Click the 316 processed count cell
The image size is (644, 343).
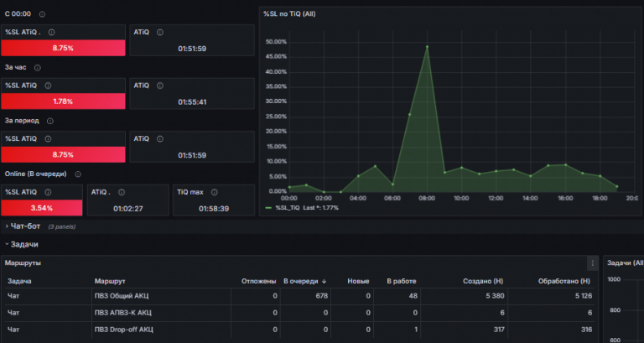pos(551,330)
